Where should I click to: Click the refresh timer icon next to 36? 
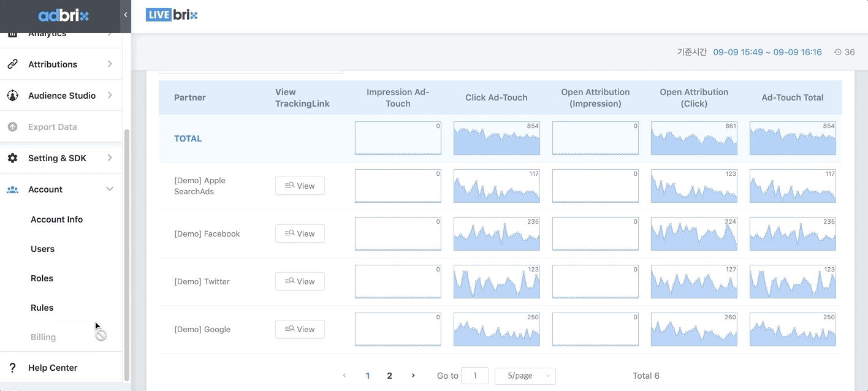coord(838,52)
